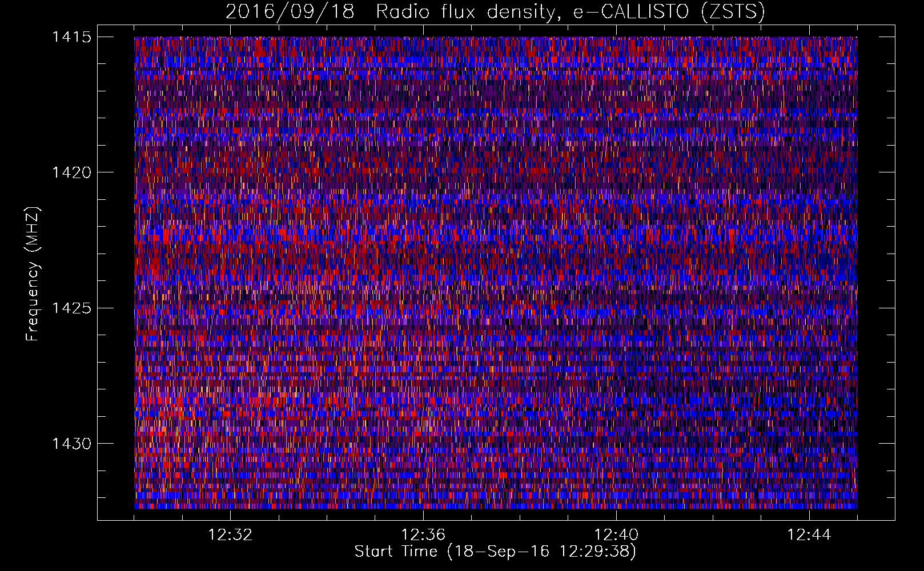Click the 1425 frequency tick label
The height and width of the screenshot is (571, 924).
[x=71, y=308]
